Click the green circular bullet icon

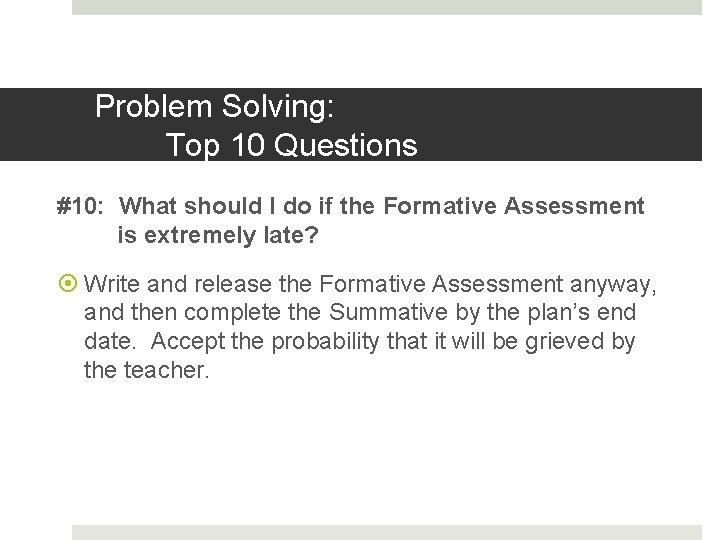pos(68,283)
